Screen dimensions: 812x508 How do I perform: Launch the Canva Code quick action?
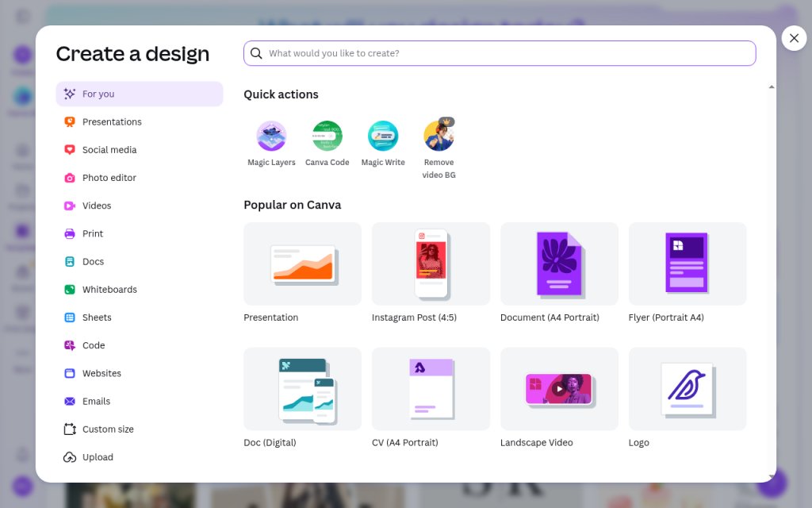pyautogui.click(x=327, y=136)
